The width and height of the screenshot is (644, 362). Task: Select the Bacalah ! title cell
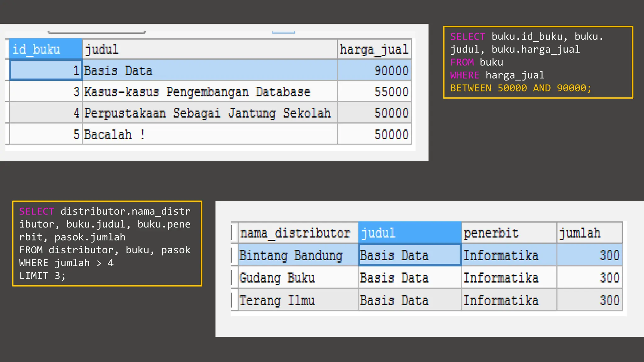click(x=209, y=134)
